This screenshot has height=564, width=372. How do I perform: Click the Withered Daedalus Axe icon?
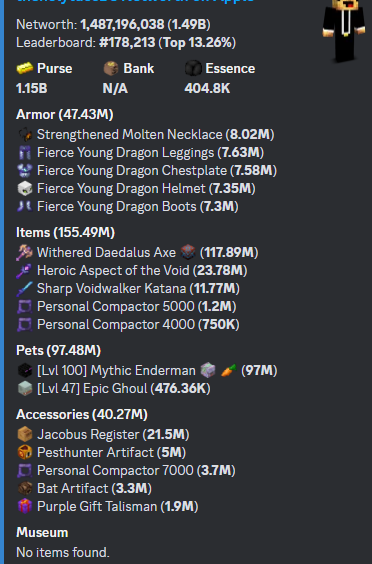coord(24,253)
